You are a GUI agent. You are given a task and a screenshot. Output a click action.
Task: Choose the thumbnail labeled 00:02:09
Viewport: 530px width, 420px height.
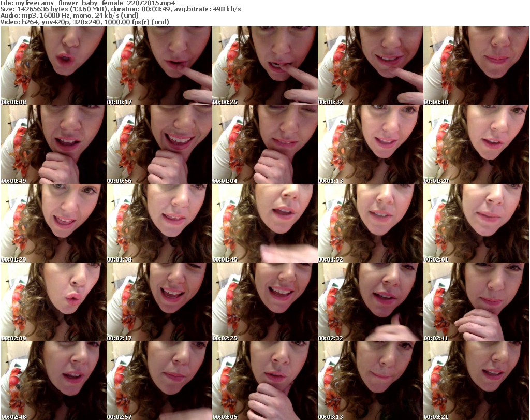53,302
